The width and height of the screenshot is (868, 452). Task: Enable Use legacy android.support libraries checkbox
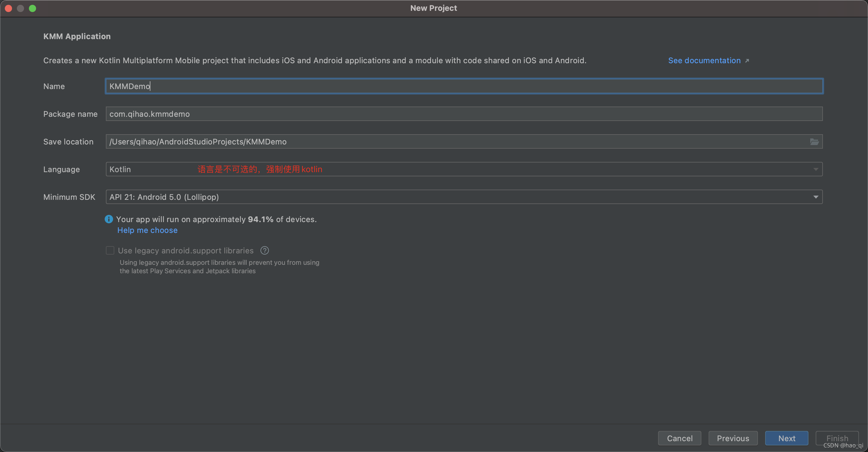pos(110,250)
